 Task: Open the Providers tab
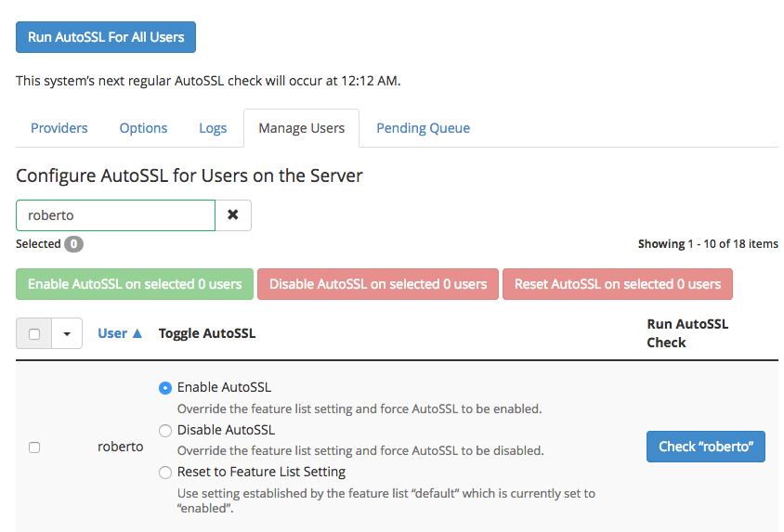pyautogui.click(x=59, y=128)
